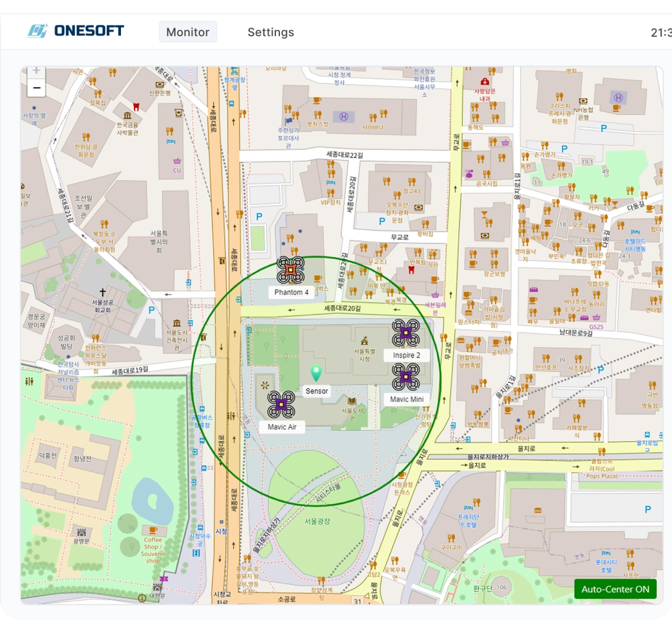Click the 서울광장 label on the map
The image size is (672, 620).
click(317, 521)
